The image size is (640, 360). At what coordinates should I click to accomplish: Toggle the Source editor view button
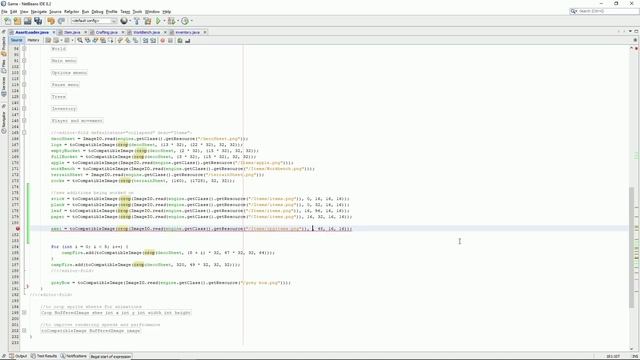tap(16, 40)
